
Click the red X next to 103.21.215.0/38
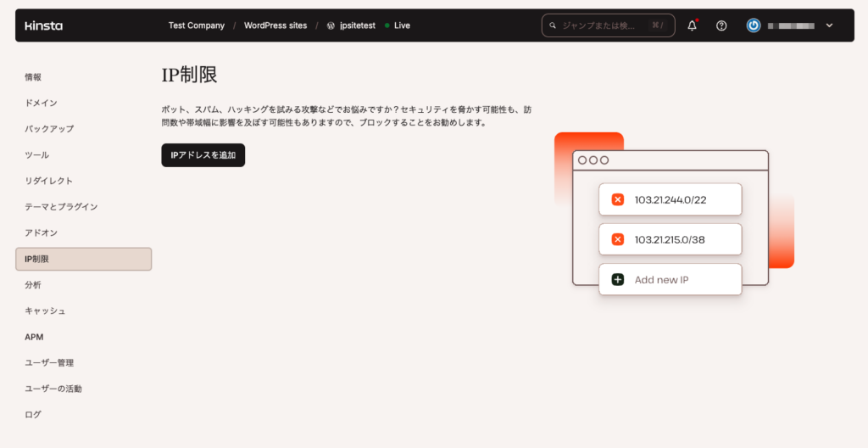(x=618, y=239)
